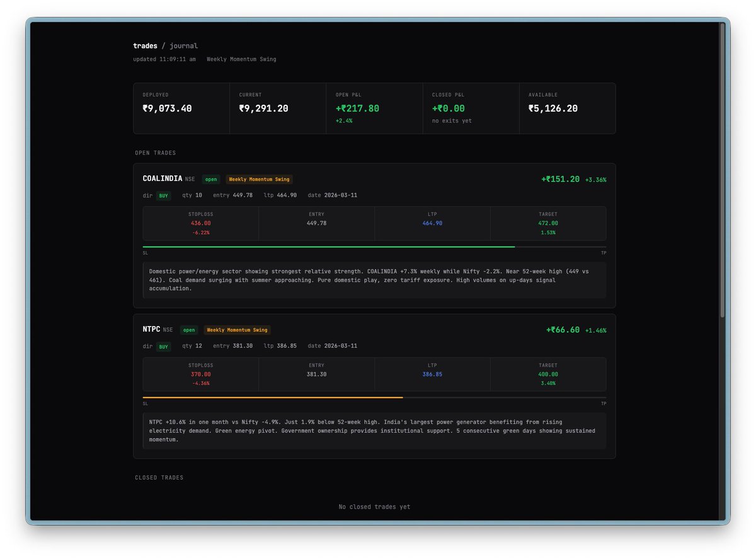
Task: Click the +2.4% open P&L percentage
Action: pyautogui.click(x=344, y=121)
